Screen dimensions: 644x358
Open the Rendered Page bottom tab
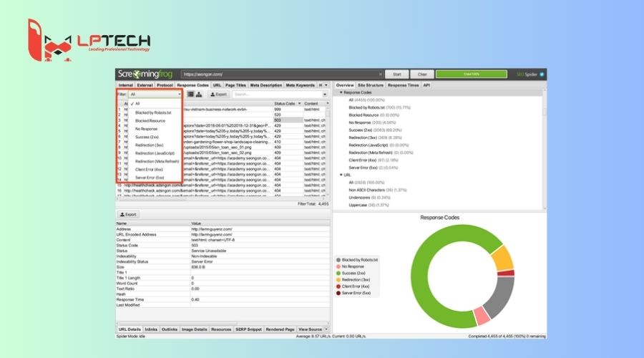280,329
